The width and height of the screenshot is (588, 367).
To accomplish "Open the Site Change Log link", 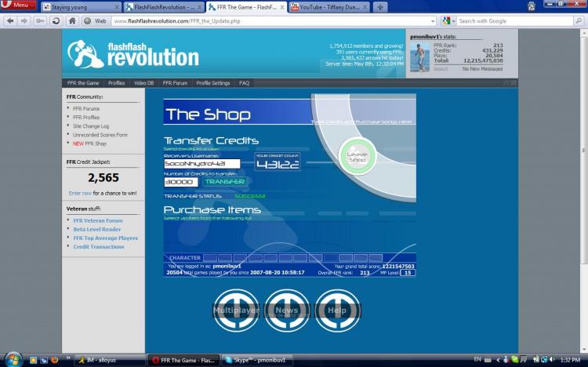I will pos(91,126).
